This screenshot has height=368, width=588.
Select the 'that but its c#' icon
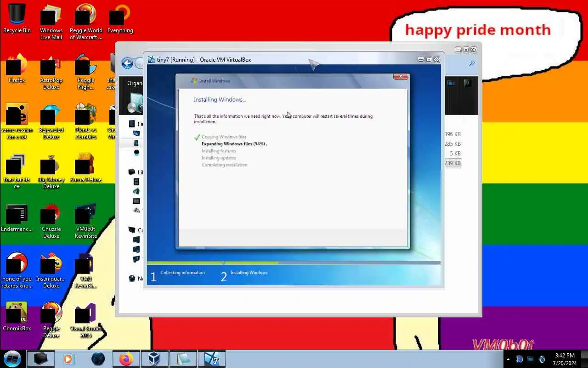17,171
